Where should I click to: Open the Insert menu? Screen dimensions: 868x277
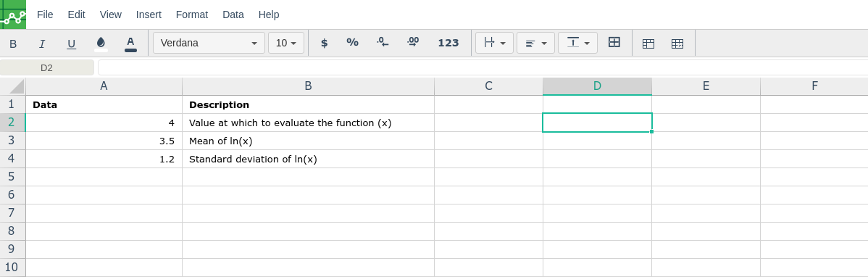[x=149, y=15]
